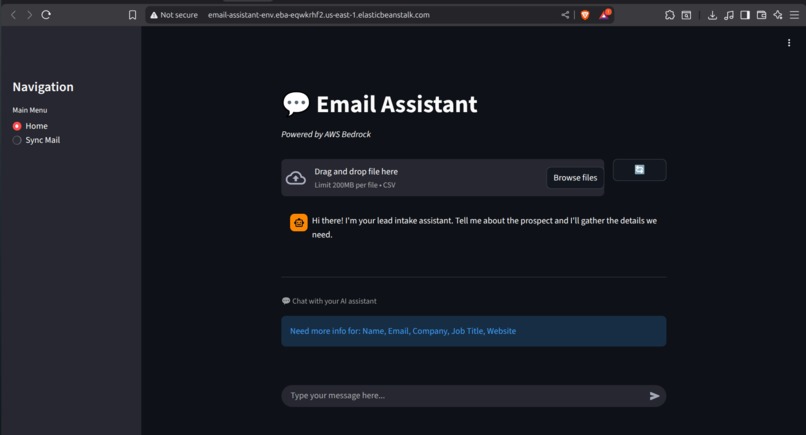The width and height of the screenshot is (806, 435).
Task: Go forward using the browser forward arrow
Action: [29, 15]
